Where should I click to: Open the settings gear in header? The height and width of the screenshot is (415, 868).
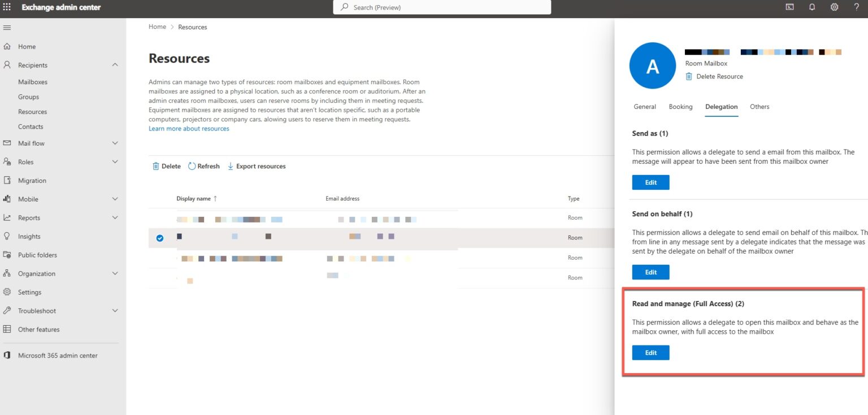point(834,7)
